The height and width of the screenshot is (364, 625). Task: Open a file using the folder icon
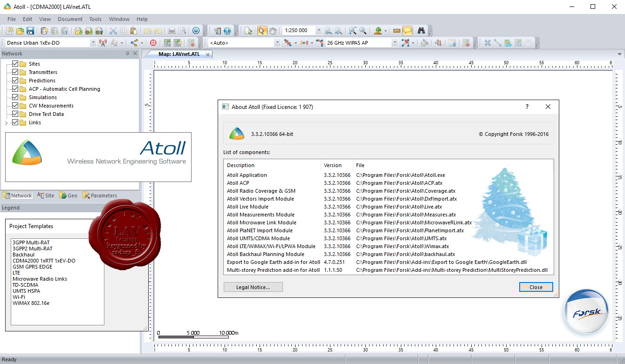pos(20,31)
